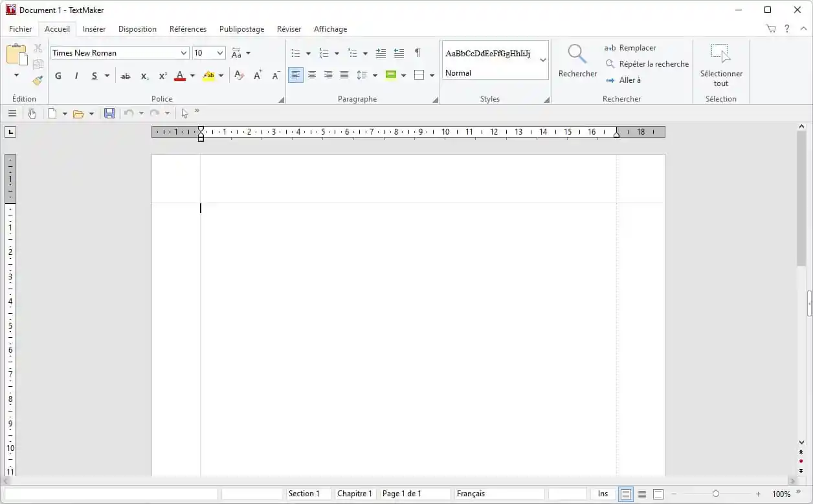Open the Références tab
This screenshot has width=813, height=504.
[188, 29]
